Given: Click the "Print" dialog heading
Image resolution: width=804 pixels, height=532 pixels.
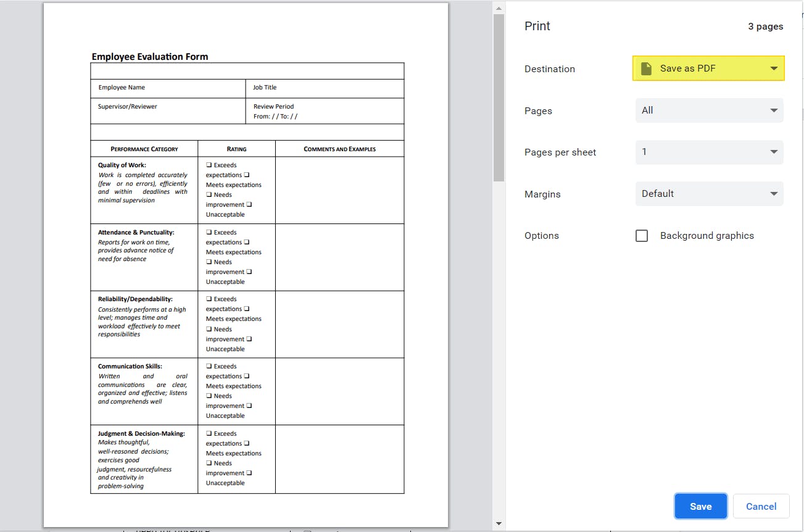Looking at the screenshot, I should click(537, 26).
